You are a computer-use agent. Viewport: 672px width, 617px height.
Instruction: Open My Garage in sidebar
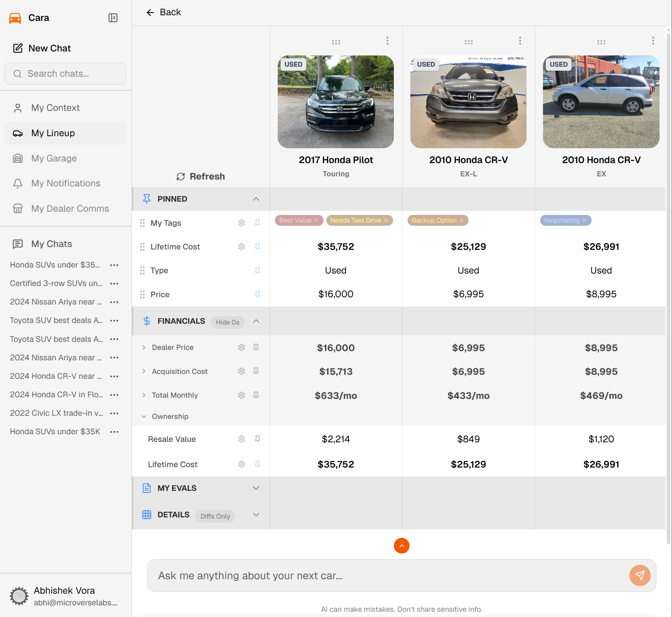point(65,158)
